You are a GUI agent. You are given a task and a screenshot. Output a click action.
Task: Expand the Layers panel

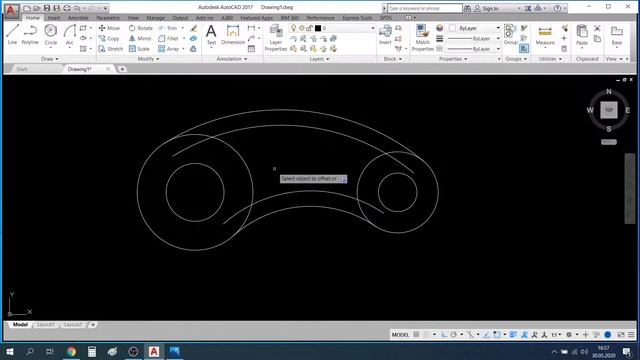click(319, 59)
